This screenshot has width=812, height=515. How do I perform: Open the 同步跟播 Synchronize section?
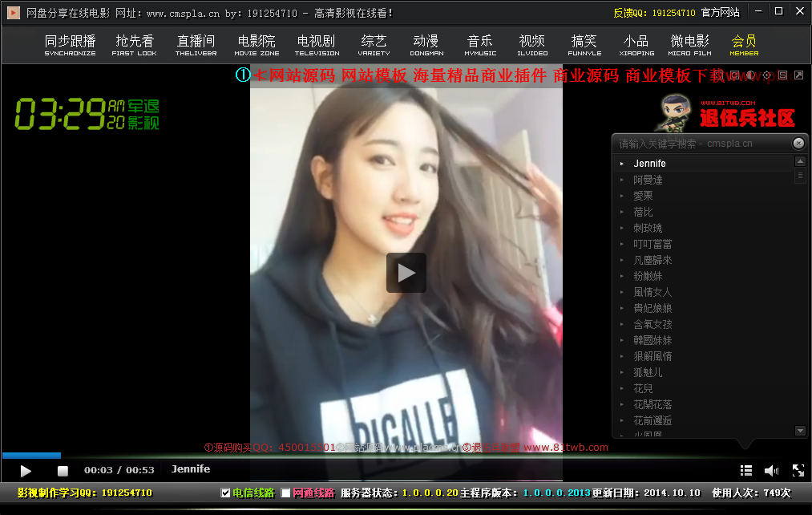point(70,45)
